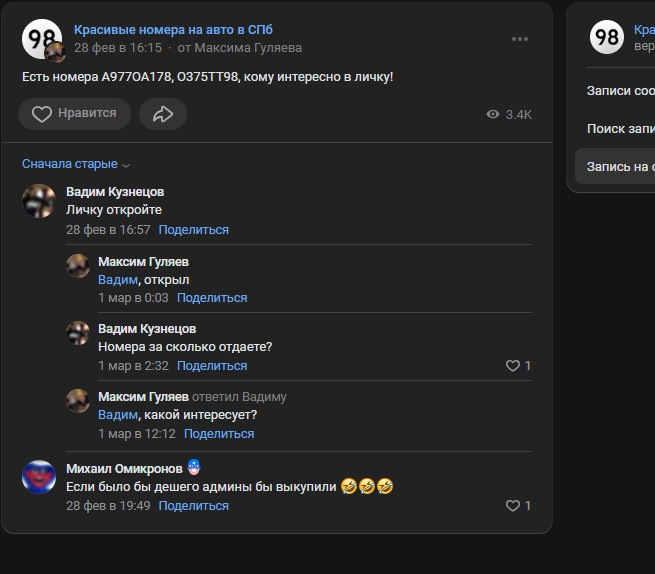Open the community avatar with the 98 logo on the post
The width and height of the screenshot is (655, 574).
pyautogui.click(x=42, y=39)
